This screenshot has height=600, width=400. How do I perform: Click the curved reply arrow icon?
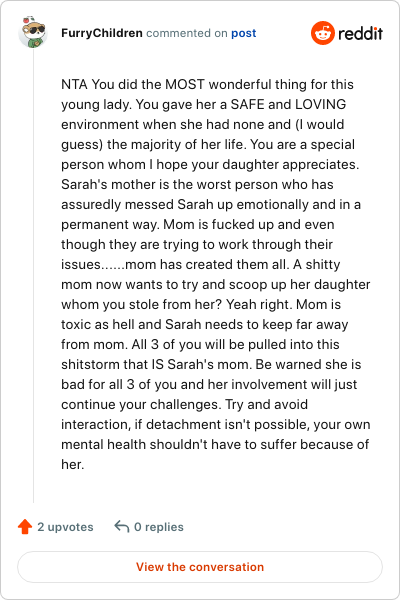pyautogui.click(x=122, y=527)
